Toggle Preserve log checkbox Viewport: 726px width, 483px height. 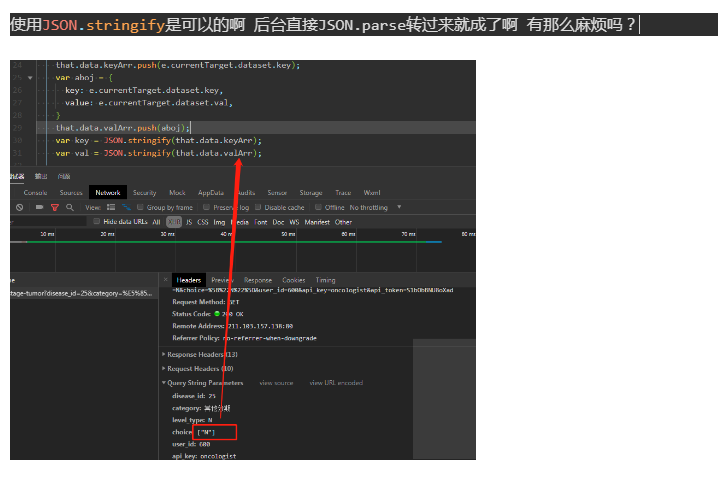[x=207, y=207]
